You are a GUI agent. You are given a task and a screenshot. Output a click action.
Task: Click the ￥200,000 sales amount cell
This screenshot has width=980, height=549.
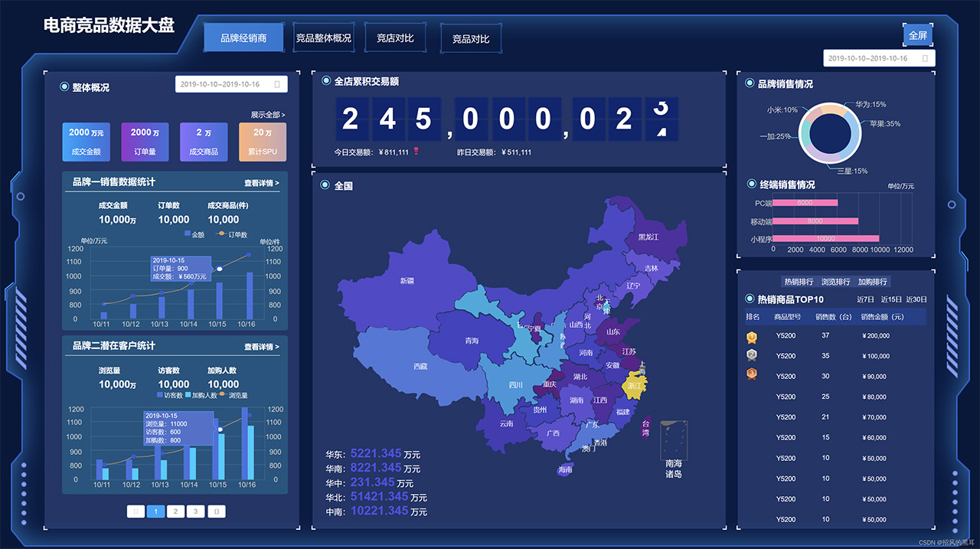click(875, 335)
